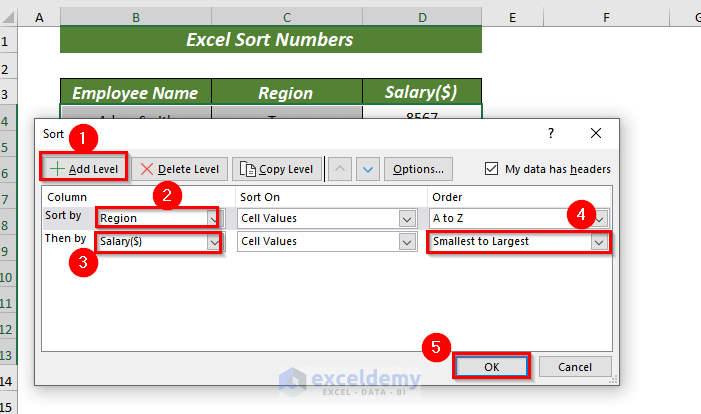The height and width of the screenshot is (414, 701).
Task: Move sort level up with arrow
Action: [x=340, y=169]
